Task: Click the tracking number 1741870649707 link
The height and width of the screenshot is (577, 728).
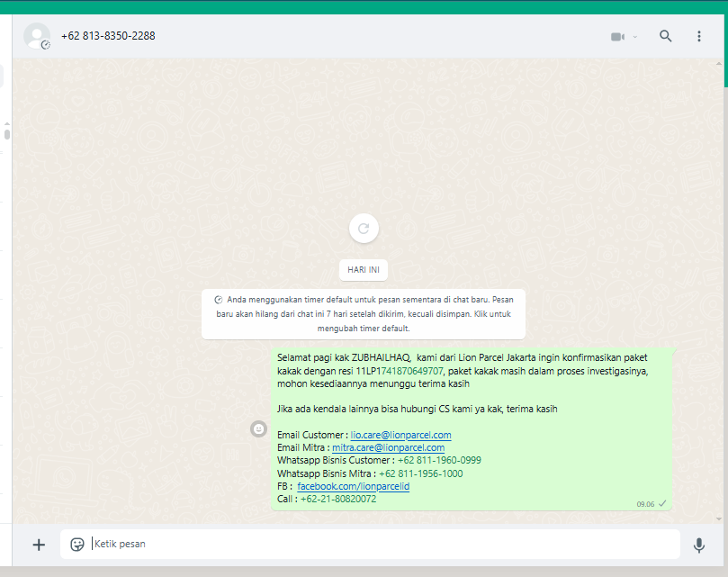Action: (x=411, y=371)
